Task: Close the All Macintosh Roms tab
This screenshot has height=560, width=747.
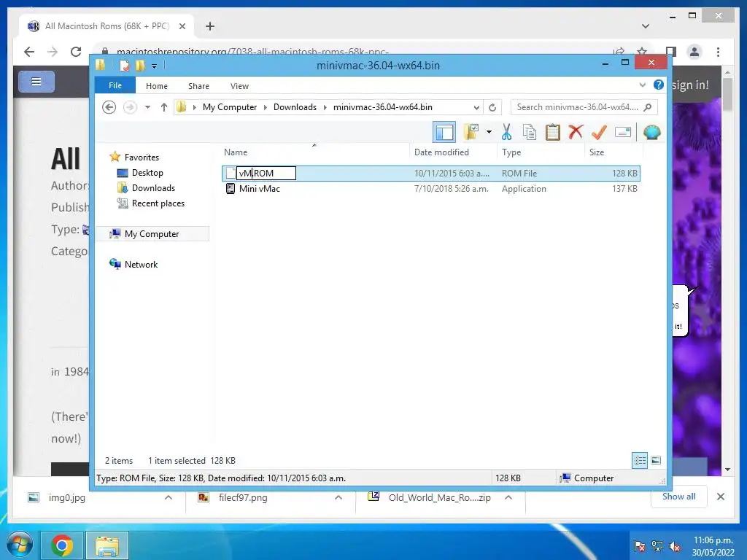Action: [182, 26]
